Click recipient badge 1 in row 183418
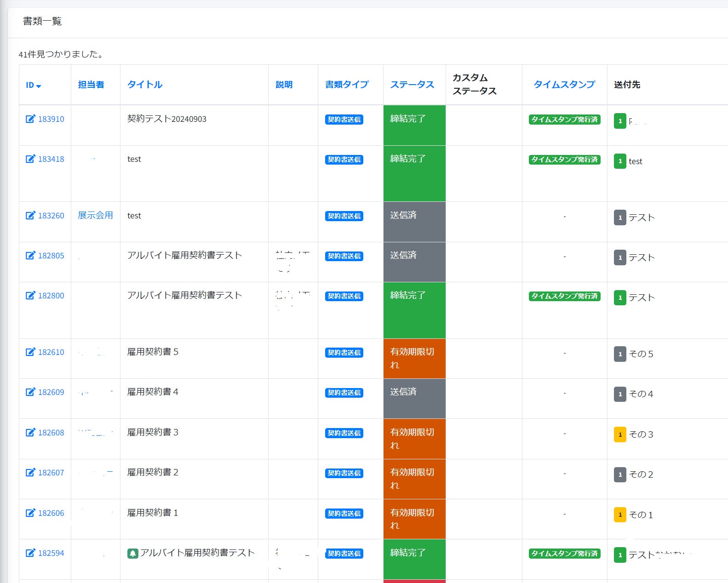This screenshot has width=728, height=583. 620,161
